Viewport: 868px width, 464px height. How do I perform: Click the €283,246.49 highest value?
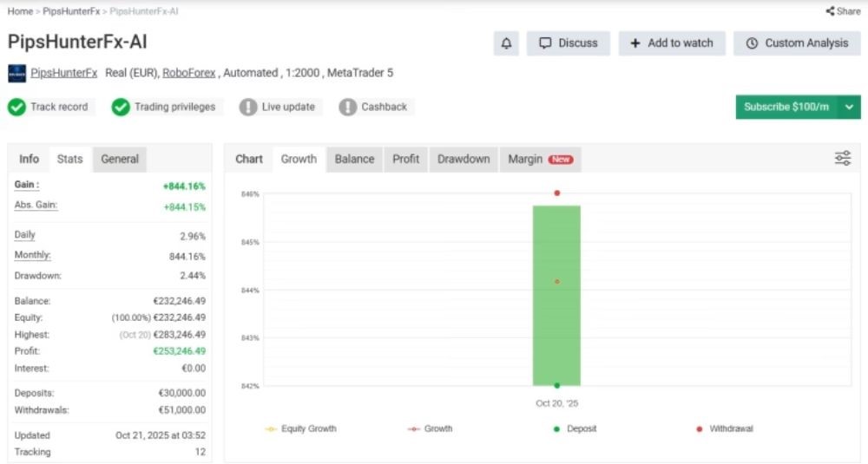click(x=180, y=335)
